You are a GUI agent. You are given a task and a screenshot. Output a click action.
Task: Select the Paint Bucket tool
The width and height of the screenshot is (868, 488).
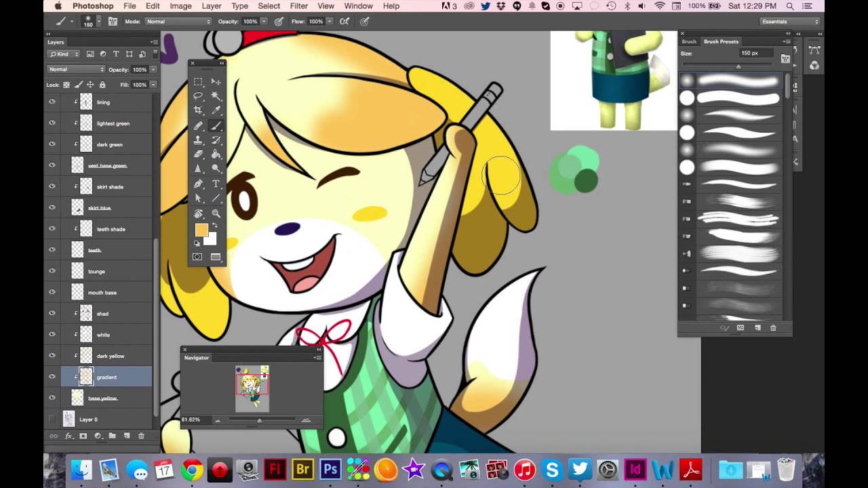click(x=216, y=155)
